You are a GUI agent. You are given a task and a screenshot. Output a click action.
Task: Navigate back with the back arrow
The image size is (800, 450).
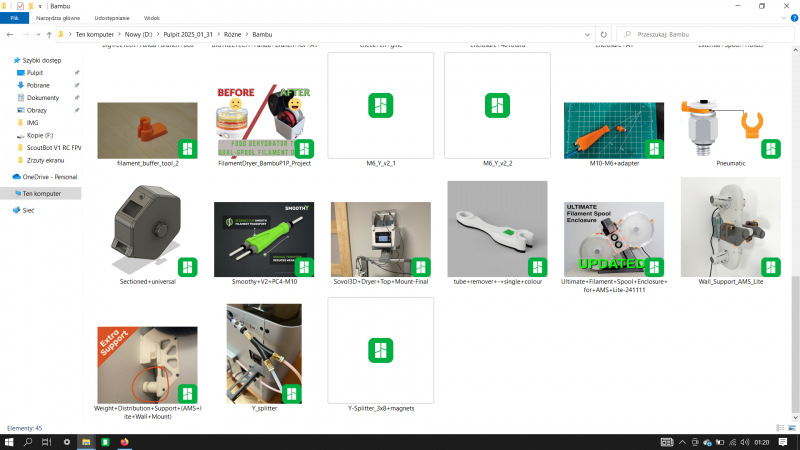10,35
